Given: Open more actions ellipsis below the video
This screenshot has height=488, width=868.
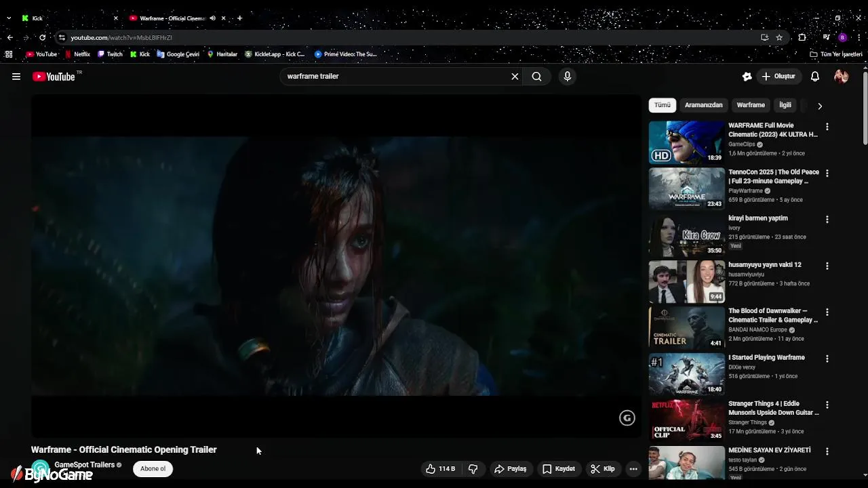Looking at the screenshot, I should (633, 469).
